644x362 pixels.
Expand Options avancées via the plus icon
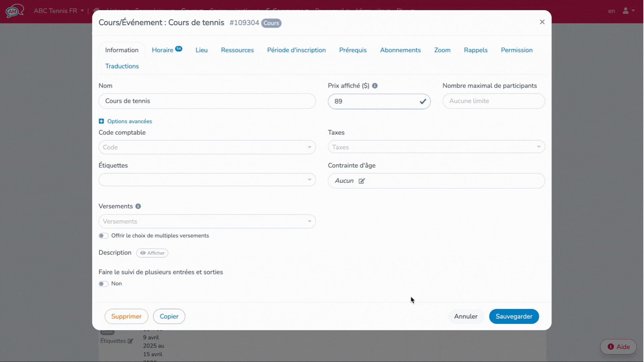[101, 121]
